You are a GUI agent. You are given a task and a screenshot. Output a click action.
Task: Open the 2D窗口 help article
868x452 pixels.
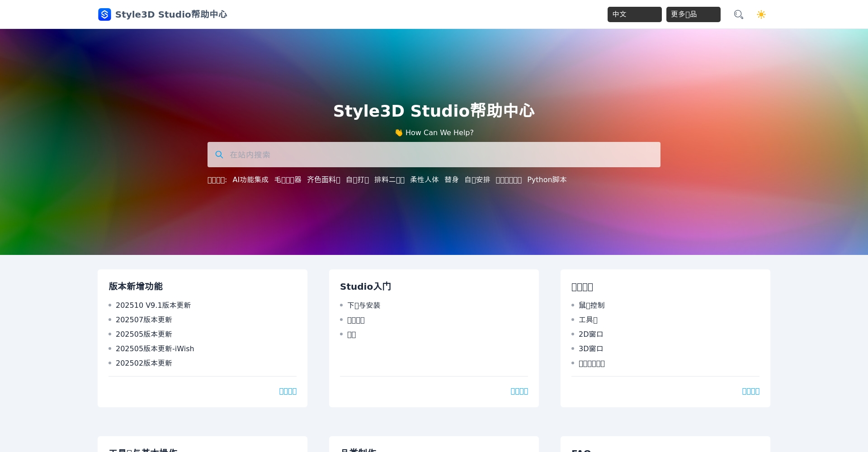pos(591,334)
